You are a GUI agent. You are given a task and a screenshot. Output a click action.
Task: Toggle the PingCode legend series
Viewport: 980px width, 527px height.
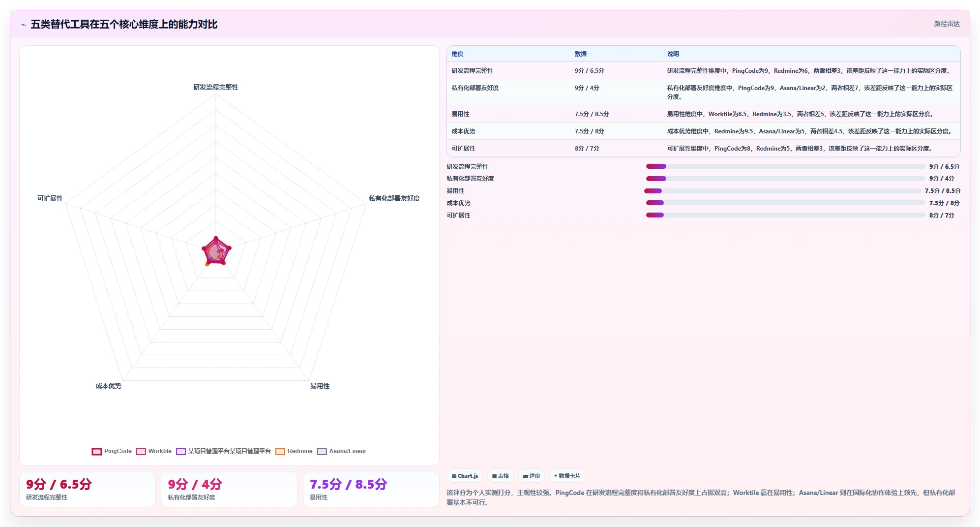click(x=112, y=451)
